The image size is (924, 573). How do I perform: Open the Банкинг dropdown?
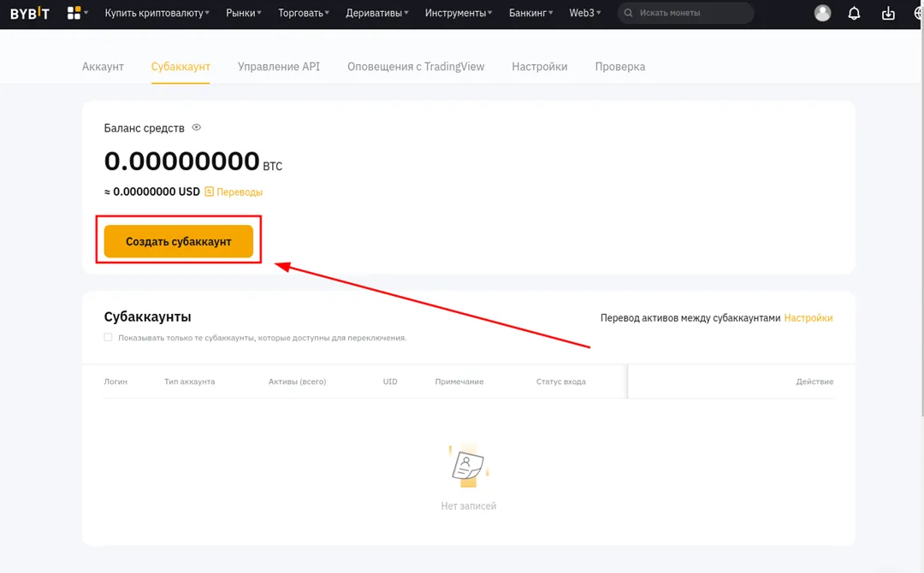(530, 14)
